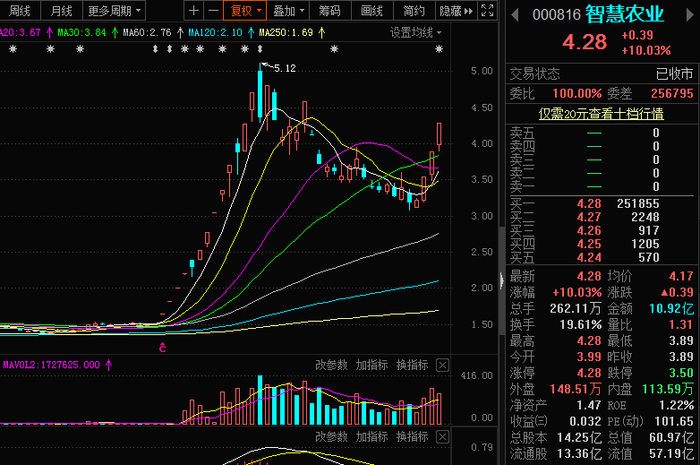Toggle 筹码 chip distribution view

pyautogui.click(x=330, y=11)
